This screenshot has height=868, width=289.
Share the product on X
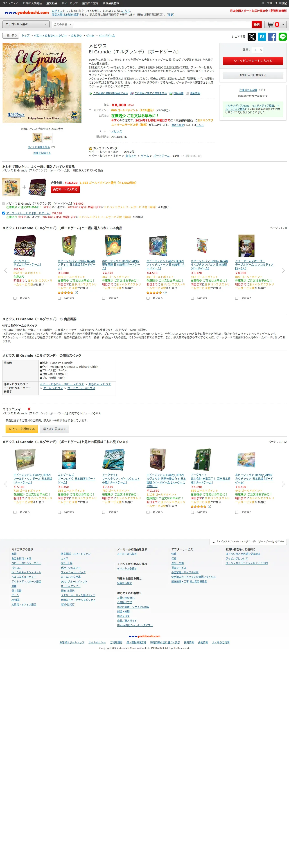tap(251, 37)
